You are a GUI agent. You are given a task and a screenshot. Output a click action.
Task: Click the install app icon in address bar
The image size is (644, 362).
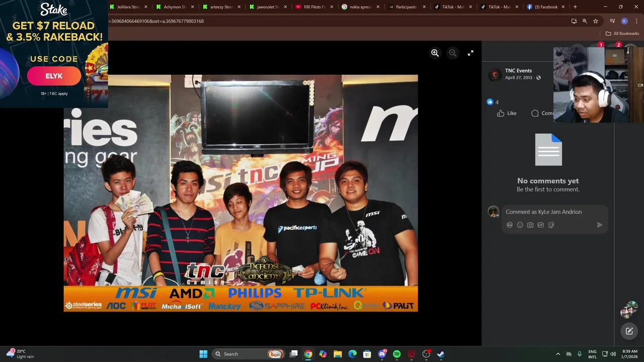574,21
